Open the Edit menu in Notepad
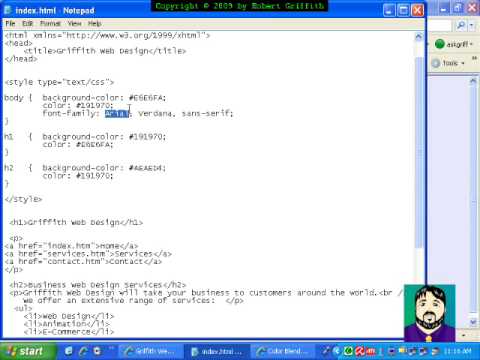This screenshot has width=480, height=360. pyautogui.click(x=28, y=23)
